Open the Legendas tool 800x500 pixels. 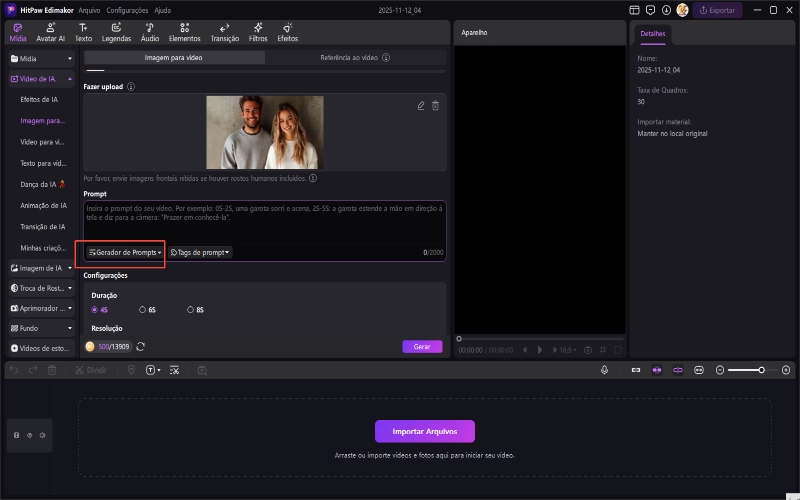point(117,32)
